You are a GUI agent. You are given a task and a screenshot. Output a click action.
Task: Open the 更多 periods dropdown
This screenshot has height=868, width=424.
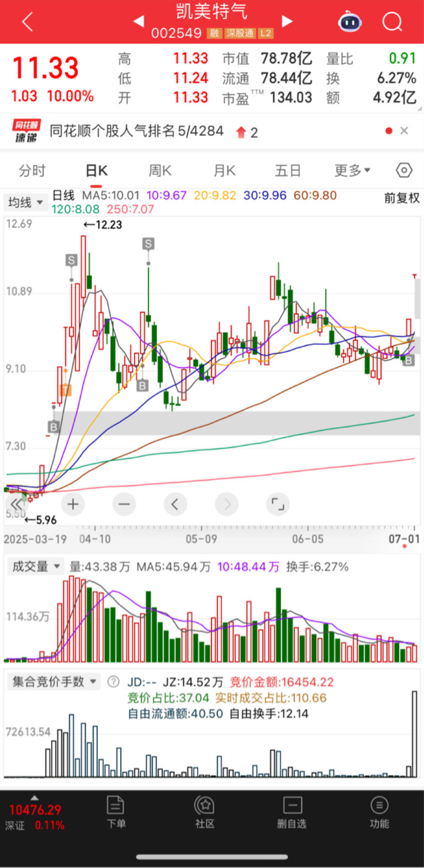(x=352, y=171)
